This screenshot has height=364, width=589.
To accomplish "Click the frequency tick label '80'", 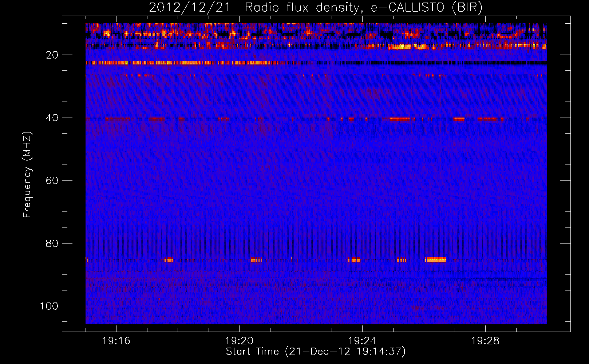I will 52,243.
